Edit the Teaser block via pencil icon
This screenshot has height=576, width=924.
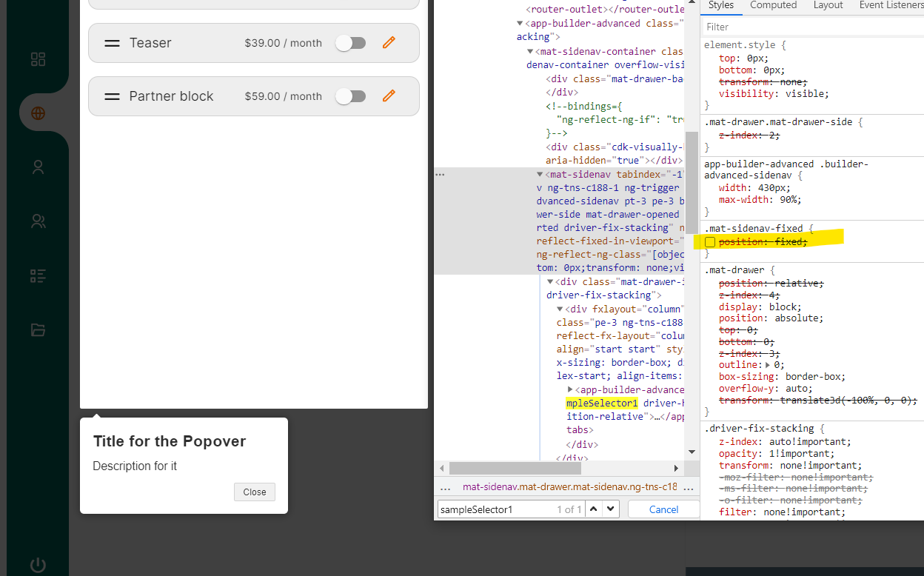tap(389, 43)
